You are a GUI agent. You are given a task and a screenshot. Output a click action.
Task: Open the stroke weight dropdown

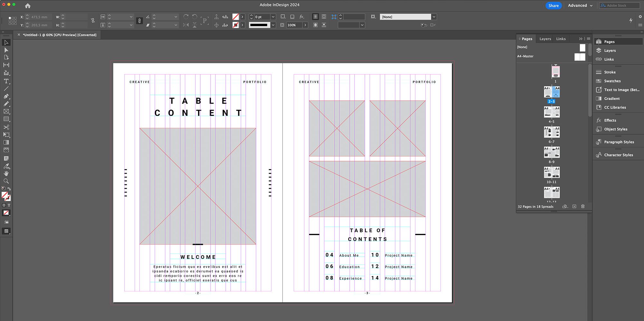(273, 17)
